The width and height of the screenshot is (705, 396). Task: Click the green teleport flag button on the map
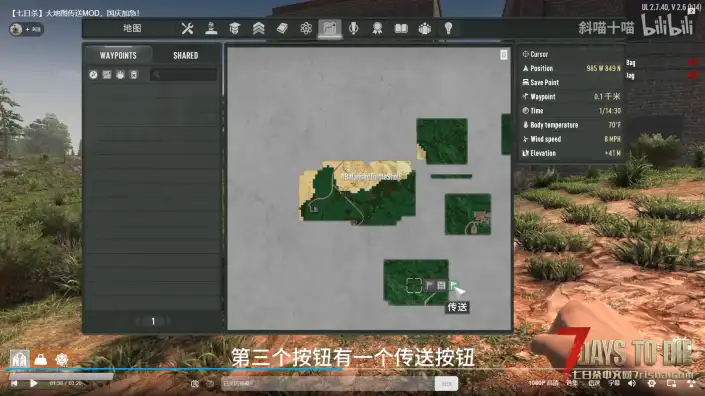[453, 285]
